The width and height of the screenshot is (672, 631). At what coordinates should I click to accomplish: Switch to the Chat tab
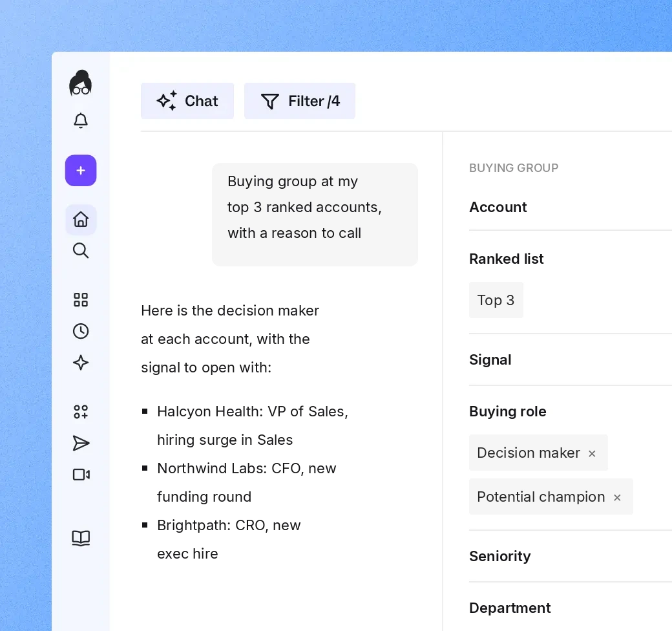187,101
